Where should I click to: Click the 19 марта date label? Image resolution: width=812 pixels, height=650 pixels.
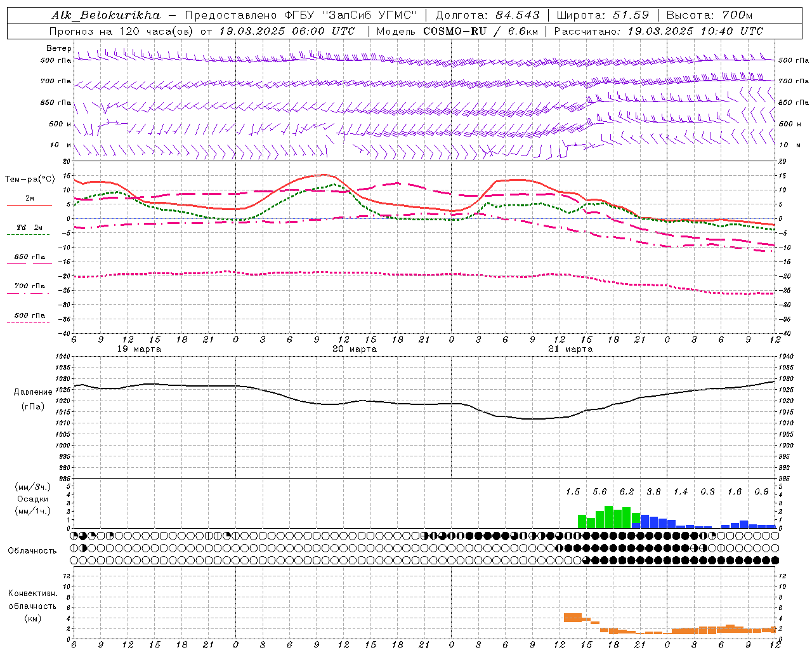139,349
